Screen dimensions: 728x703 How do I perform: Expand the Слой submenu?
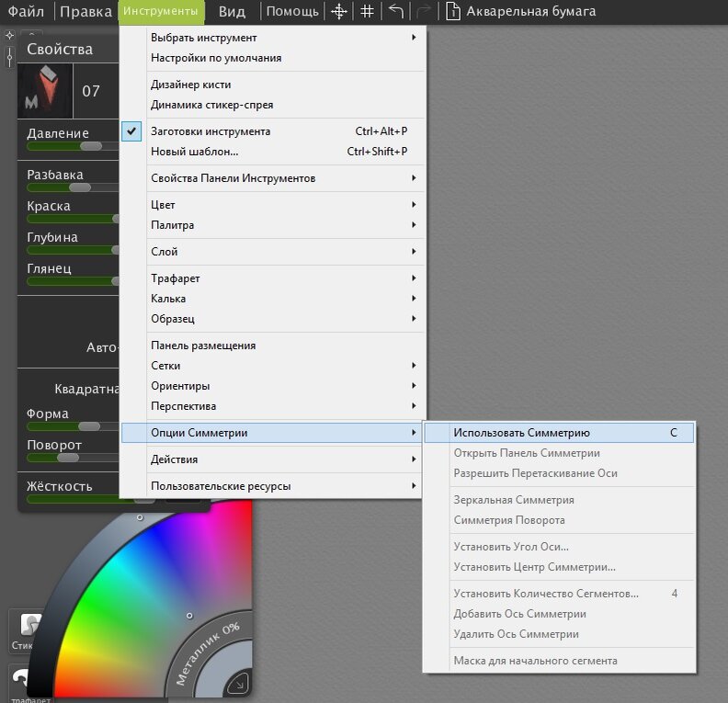point(273,252)
